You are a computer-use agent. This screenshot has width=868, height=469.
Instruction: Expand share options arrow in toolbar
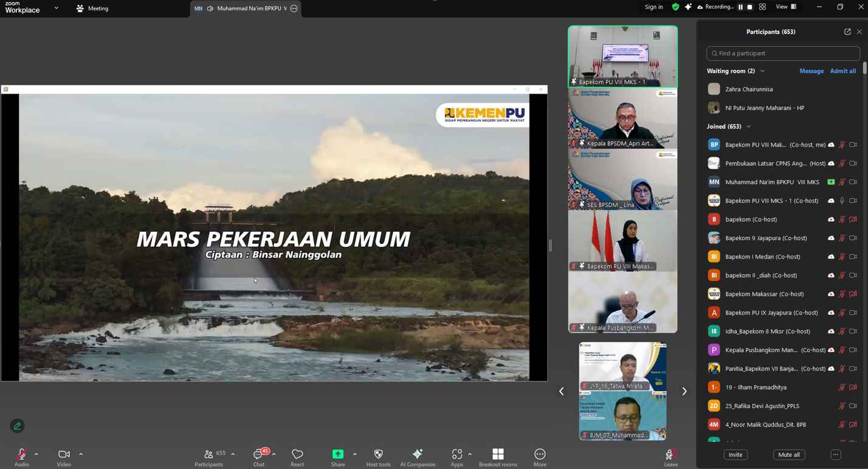[354, 454]
